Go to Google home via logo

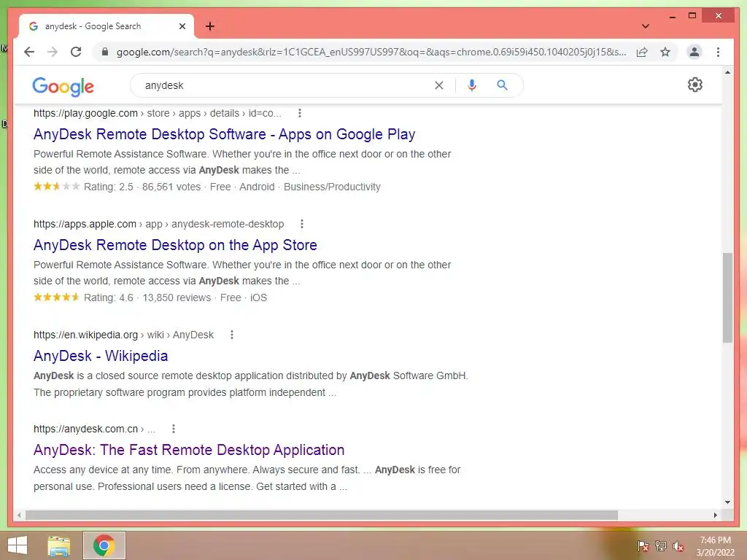pyautogui.click(x=63, y=86)
